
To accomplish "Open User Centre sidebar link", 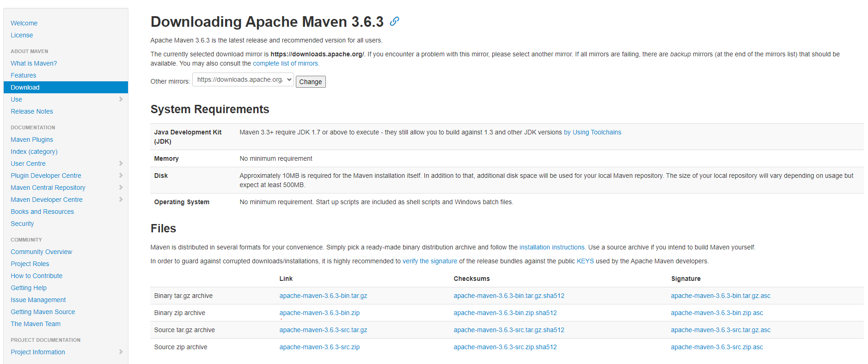I will [x=28, y=164].
